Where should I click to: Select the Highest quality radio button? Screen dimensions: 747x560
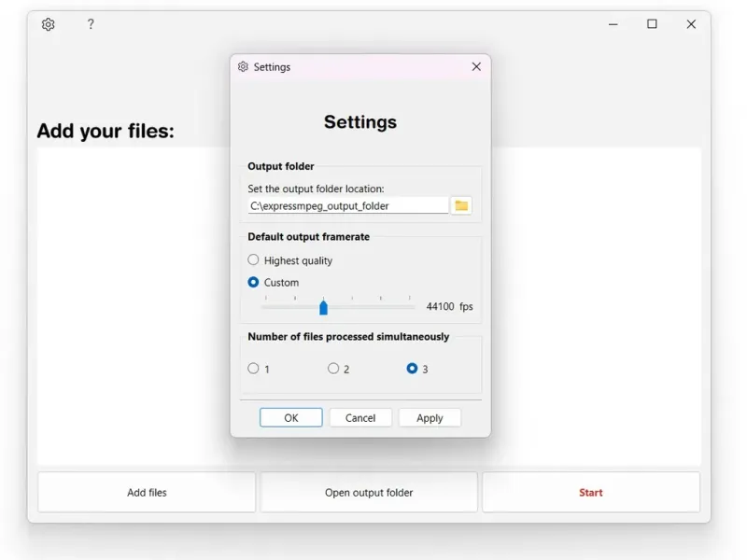253,259
